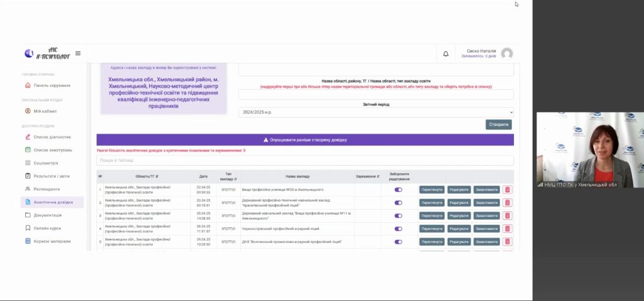The width and height of the screenshot is (644, 301).
Task: Click the Дата column header
Action: [203, 176]
